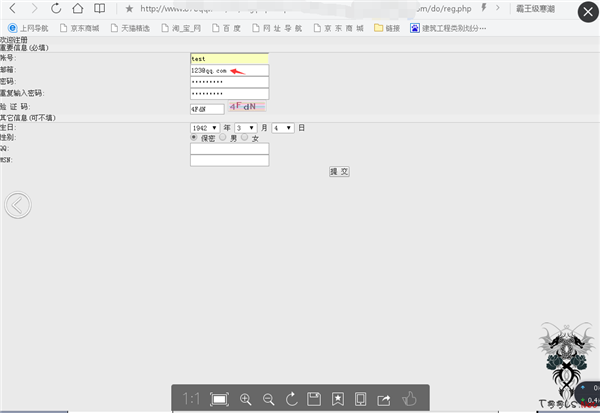Click the zoom in magnifier icon
The width and height of the screenshot is (600, 413).
click(x=245, y=399)
